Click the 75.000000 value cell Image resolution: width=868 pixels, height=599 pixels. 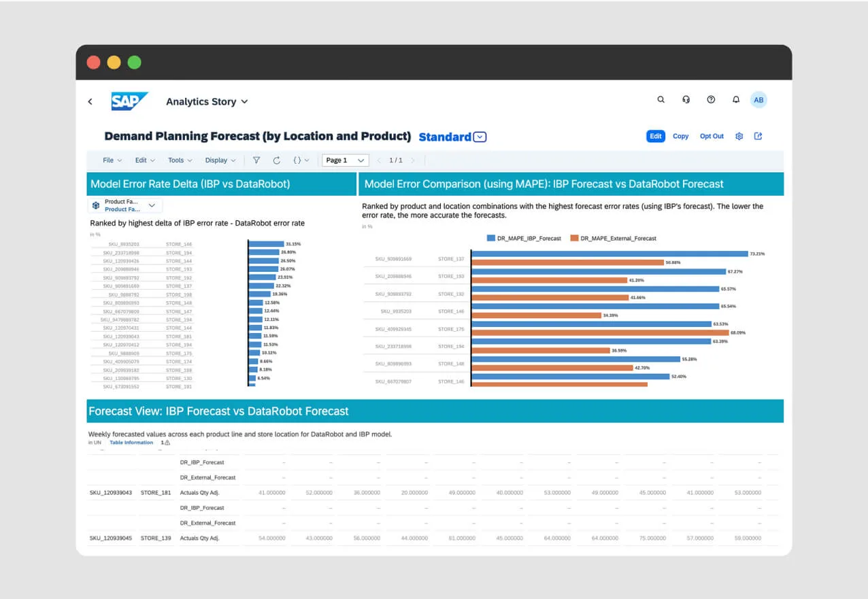click(652, 538)
